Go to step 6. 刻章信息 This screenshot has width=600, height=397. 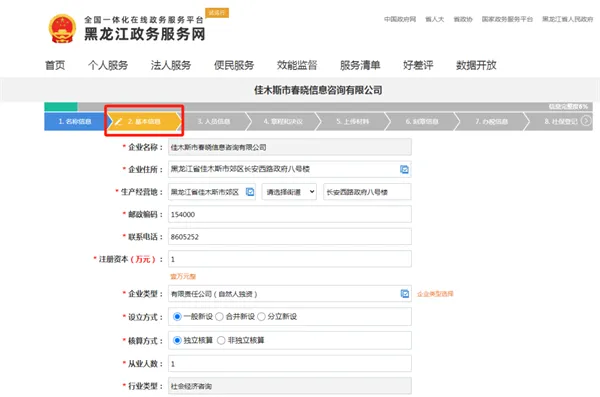[x=422, y=121]
